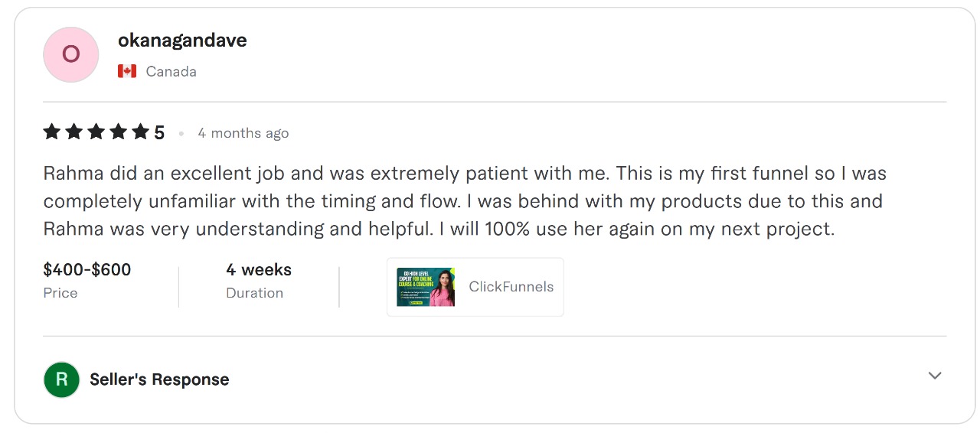The image size is (980, 433).
Task: Click the fourth rating star
Action: pyautogui.click(x=119, y=132)
